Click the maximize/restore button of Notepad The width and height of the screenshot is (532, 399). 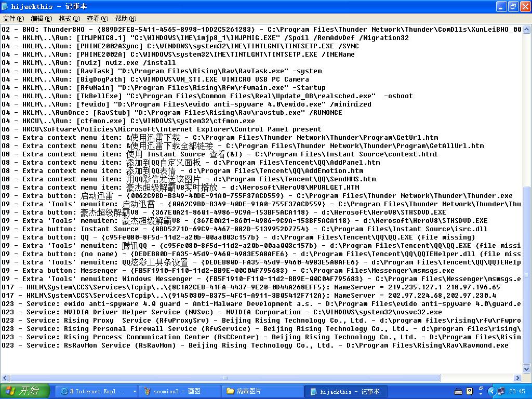[x=513, y=6]
